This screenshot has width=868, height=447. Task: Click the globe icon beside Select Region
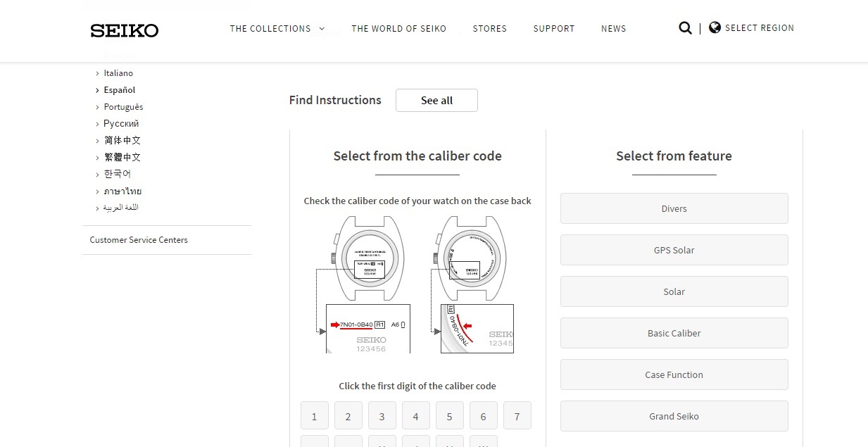coord(715,27)
